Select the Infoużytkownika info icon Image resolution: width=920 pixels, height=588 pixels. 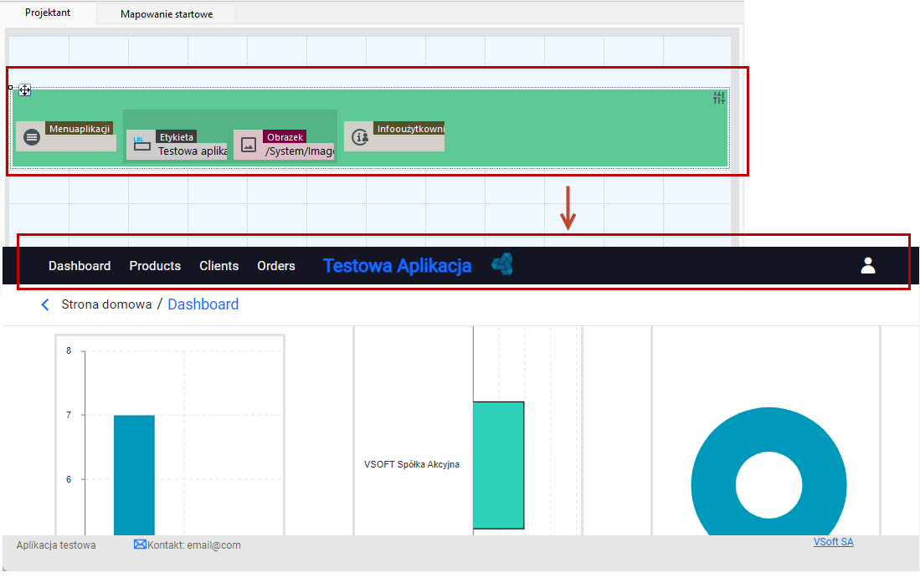pyautogui.click(x=360, y=137)
